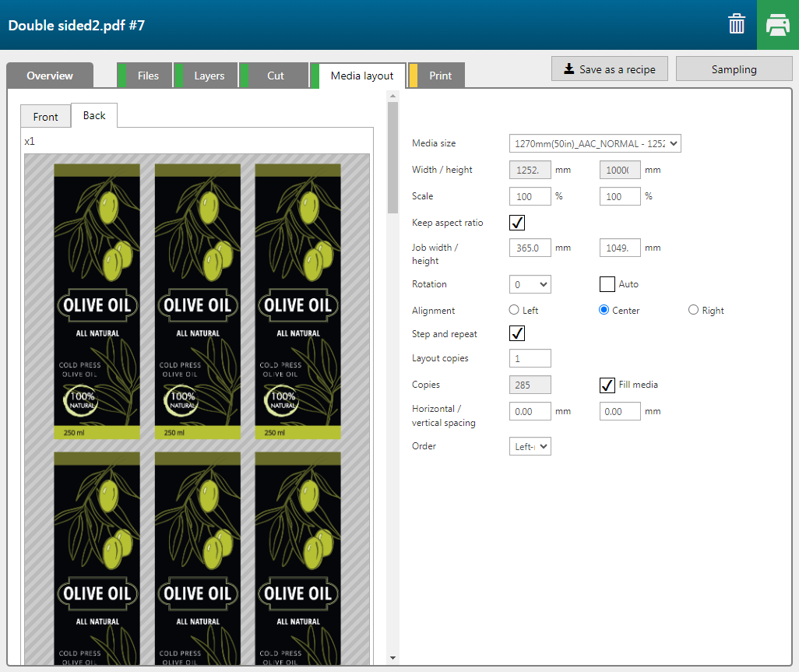Switch to the Overview tab

click(x=50, y=76)
